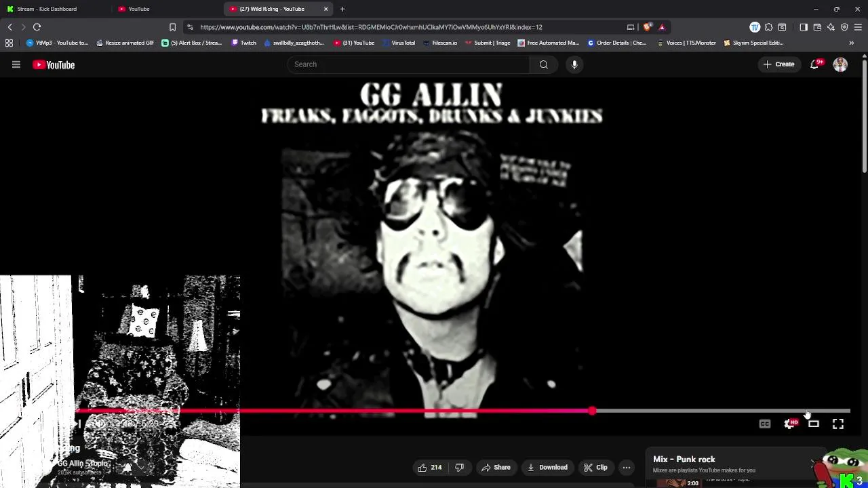Open the extensions puzzle icon

[x=769, y=27]
